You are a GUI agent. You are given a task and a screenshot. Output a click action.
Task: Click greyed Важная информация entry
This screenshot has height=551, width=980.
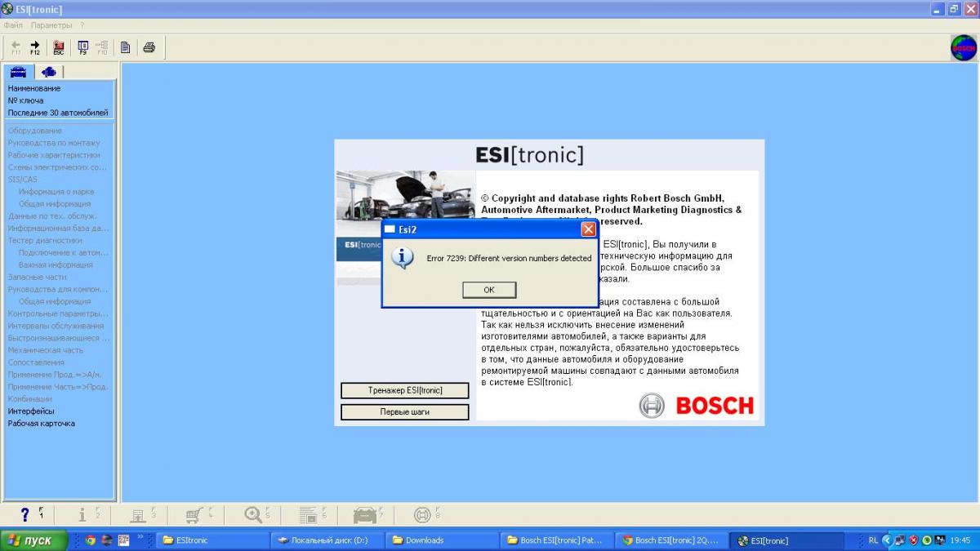click(56, 265)
